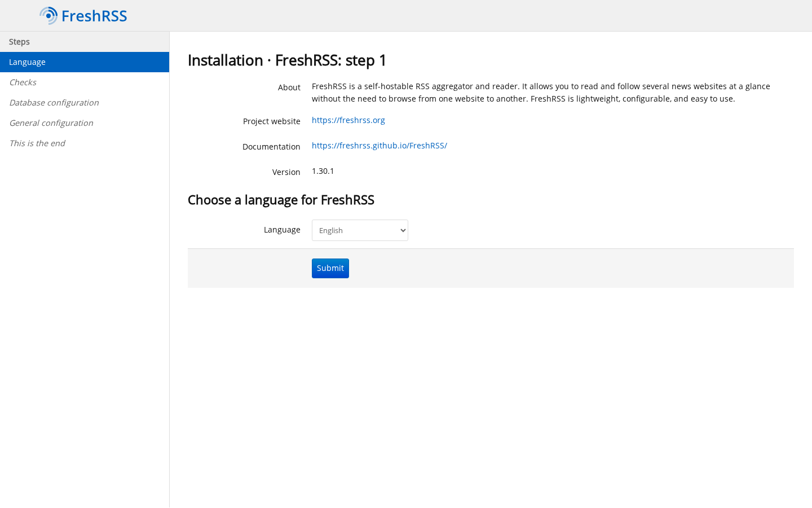Open the FreshRSS GitHub documentation link
This screenshot has height=508, width=812.
tap(379, 146)
